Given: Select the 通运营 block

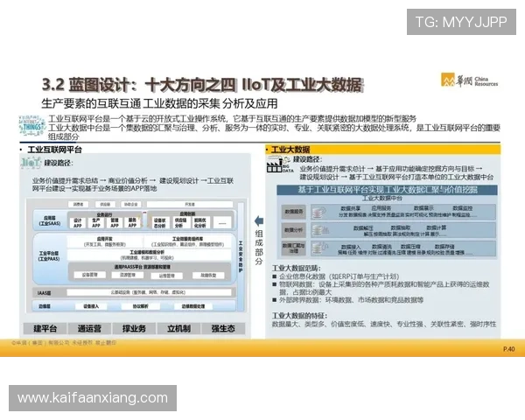Looking at the screenshot, I should pyautogui.click(x=89, y=329).
